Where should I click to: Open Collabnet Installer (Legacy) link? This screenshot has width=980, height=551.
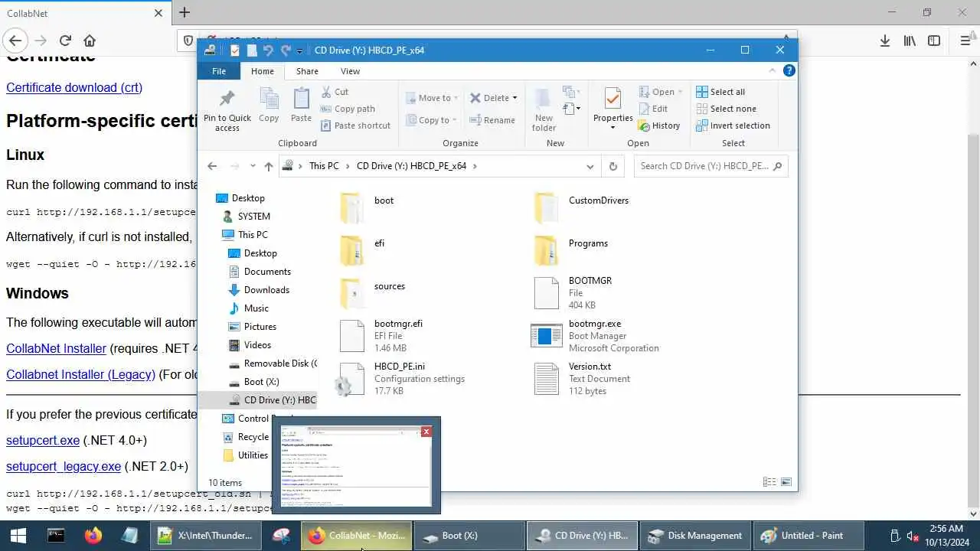tap(80, 374)
